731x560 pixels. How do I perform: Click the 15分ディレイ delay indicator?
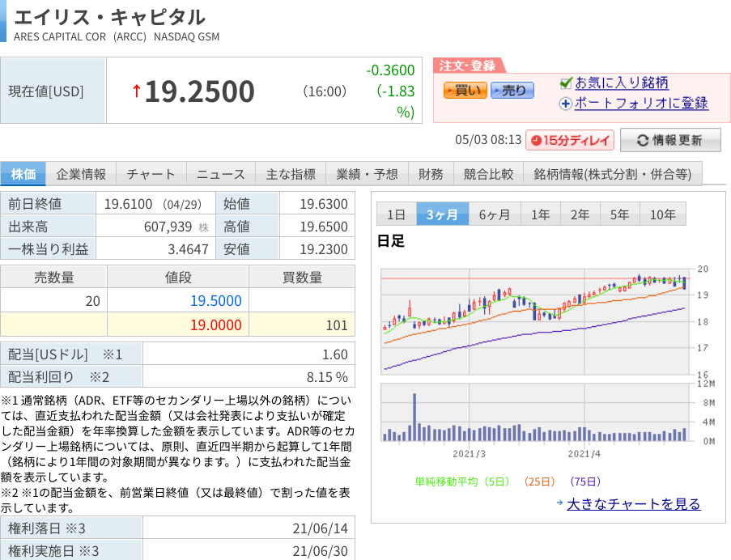point(570,140)
